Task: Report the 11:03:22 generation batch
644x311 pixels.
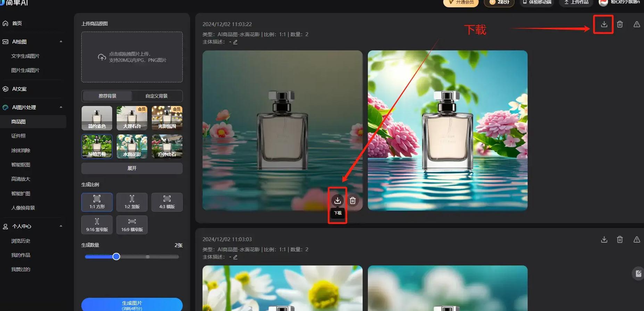Action: point(636,24)
